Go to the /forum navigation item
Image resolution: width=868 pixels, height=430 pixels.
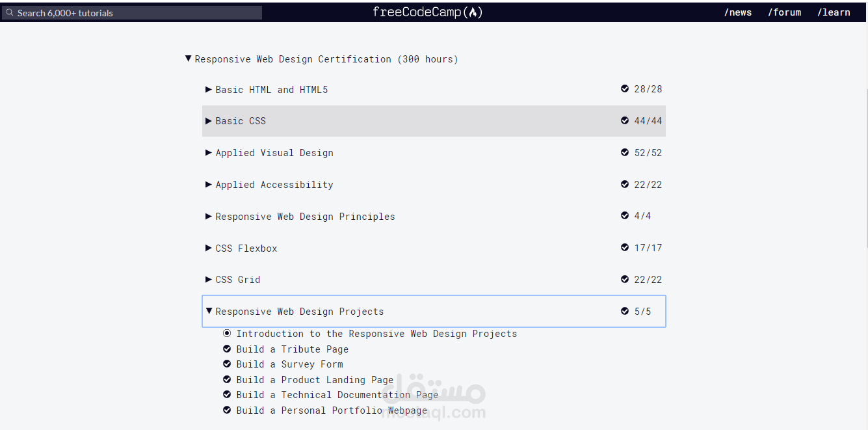coord(784,12)
